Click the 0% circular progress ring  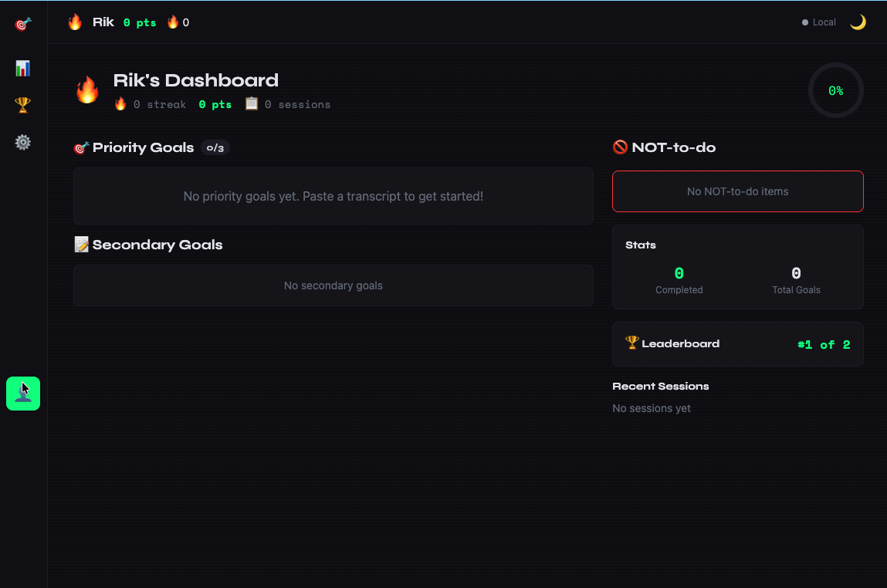835,91
